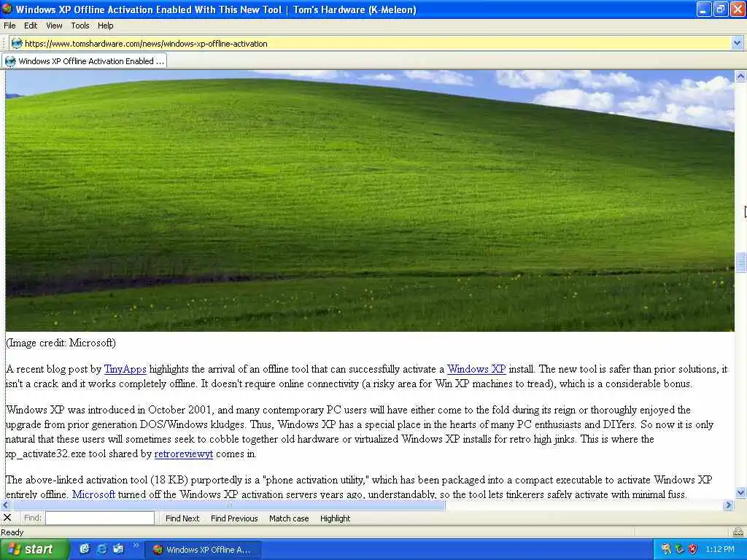747x560 pixels.
Task: Toggle the Match case option
Action: [x=289, y=518]
